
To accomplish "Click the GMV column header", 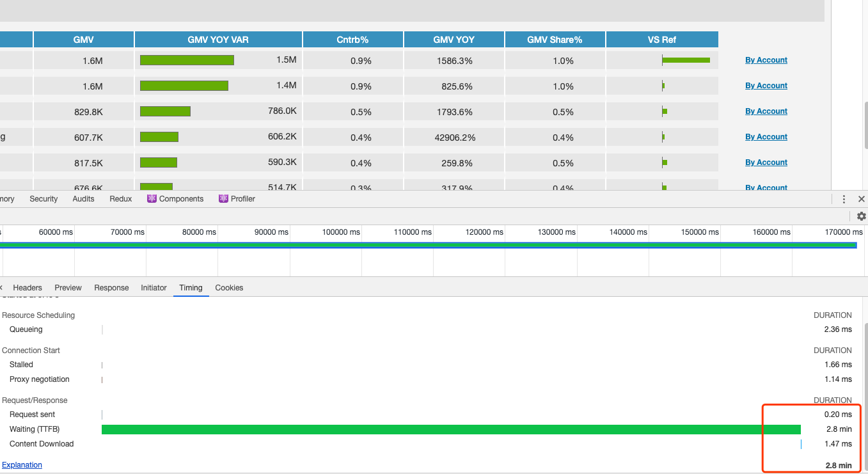I will 84,40.
